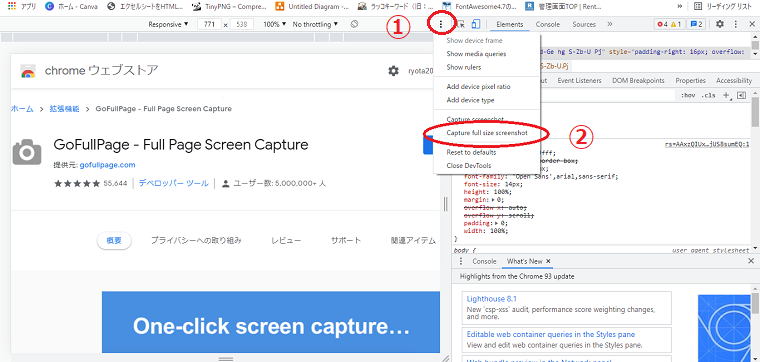The height and width of the screenshot is (362, 760).
Task: Toggle .cls element classes panel
Action: (x=708, y=95)
